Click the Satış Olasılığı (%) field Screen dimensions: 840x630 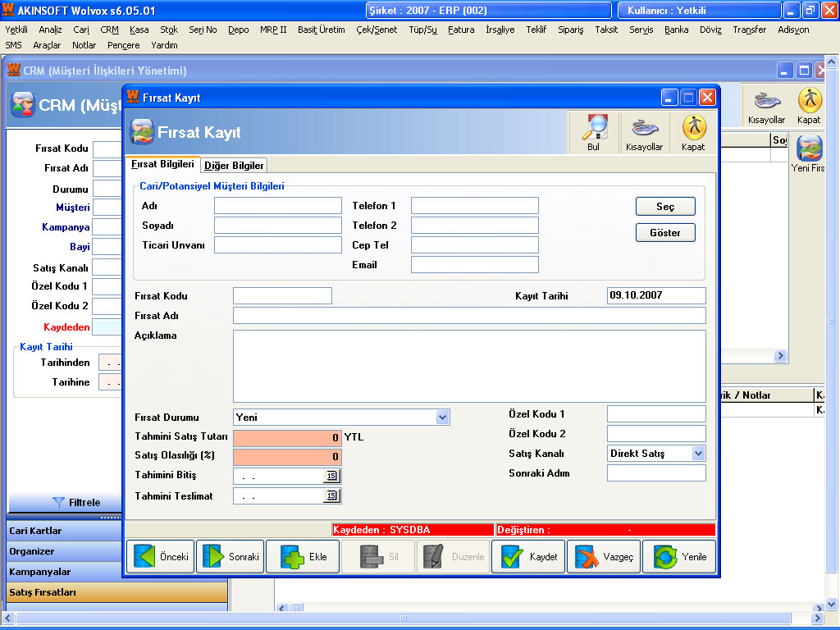coord(287,457)
